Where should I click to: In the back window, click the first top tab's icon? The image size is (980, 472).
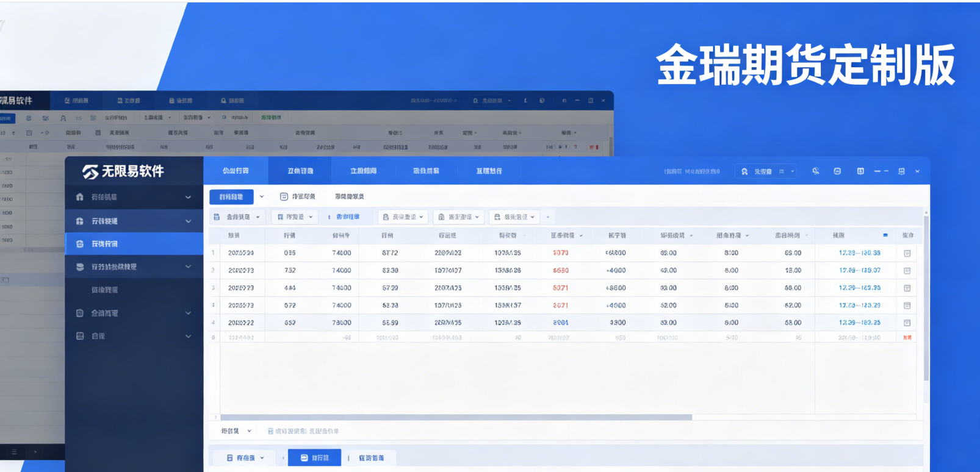[67, 101]
